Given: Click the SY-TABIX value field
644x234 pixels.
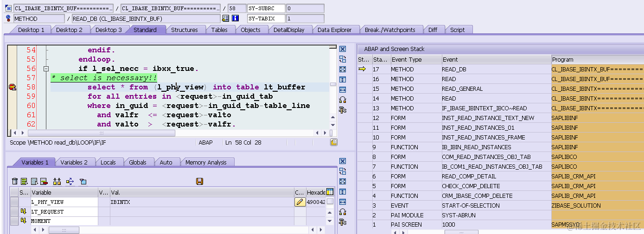Looking at the screenshot, I should [305, 19].
